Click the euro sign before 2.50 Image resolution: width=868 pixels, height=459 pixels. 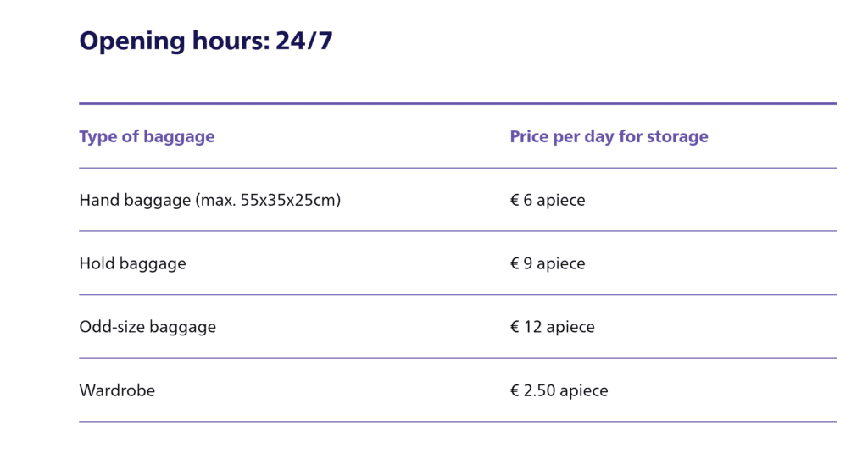click(515, 390)
